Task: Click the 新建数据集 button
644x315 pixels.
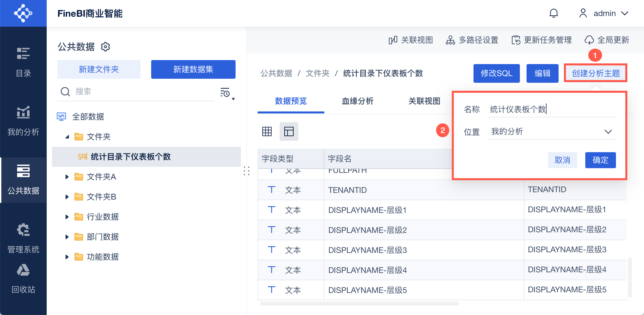Action: [193, 69]
